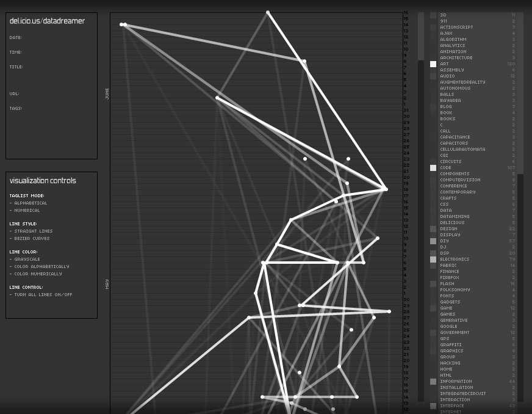Viewport: 532px width, 414px height.
Task: Click the ELECTRONICS tag swatch
Action: pos(433,260)
